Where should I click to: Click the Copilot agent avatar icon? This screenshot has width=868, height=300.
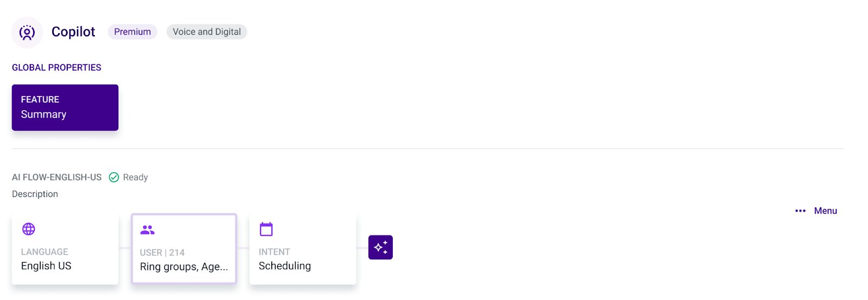[x=27, y=33]
